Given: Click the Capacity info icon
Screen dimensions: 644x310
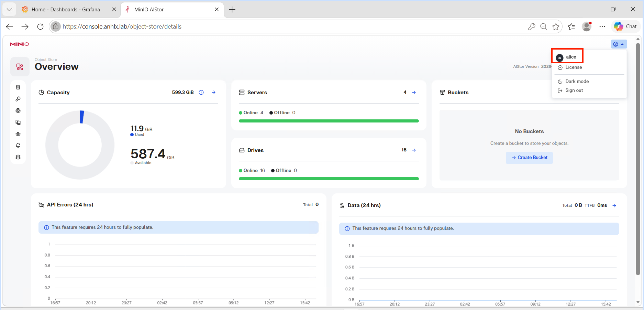Looking at the screenshot, I should 201,92.
